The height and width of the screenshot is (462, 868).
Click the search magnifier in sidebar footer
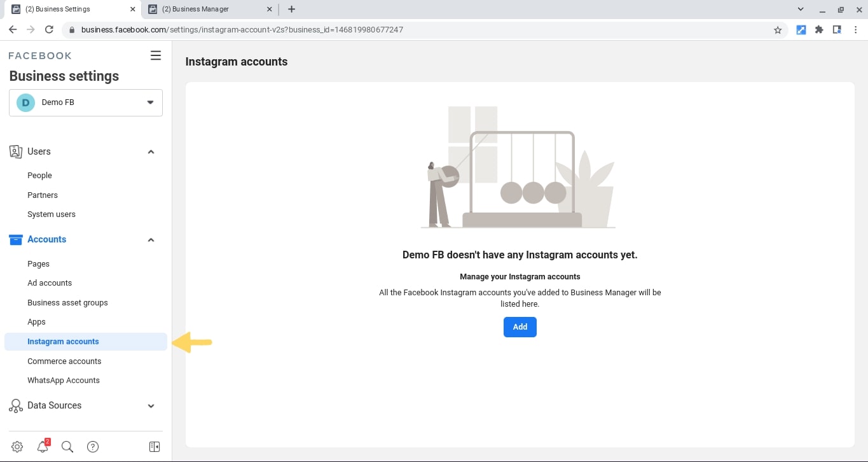tap(67, 447)
